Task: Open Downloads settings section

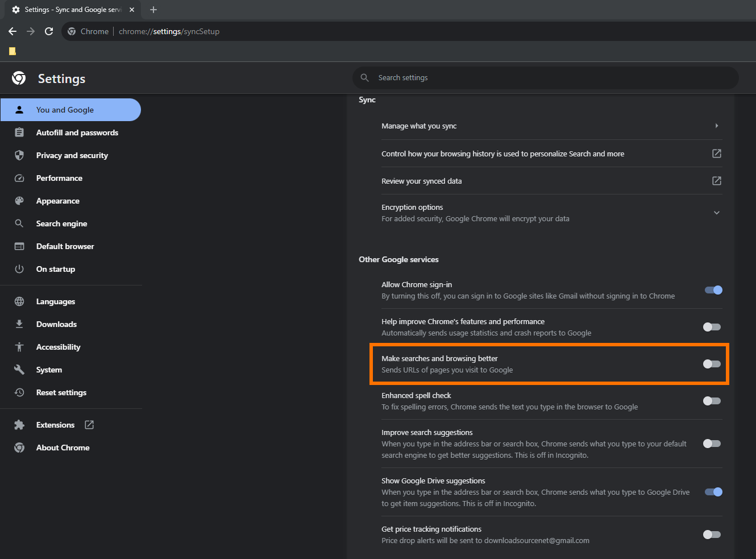Action: [71, 324]
